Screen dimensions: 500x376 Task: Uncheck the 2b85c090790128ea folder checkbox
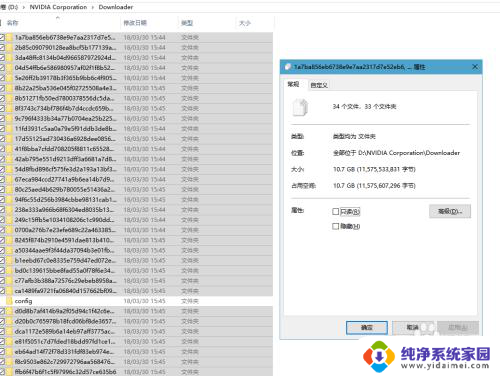click(2, 47)
